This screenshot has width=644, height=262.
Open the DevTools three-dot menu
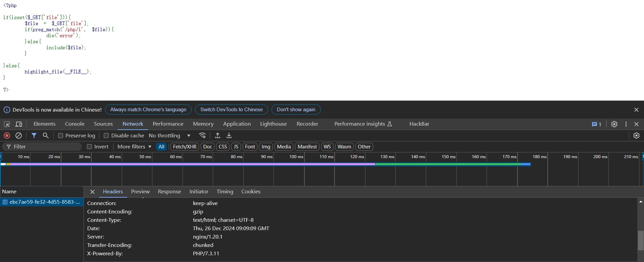click(626, 124)
